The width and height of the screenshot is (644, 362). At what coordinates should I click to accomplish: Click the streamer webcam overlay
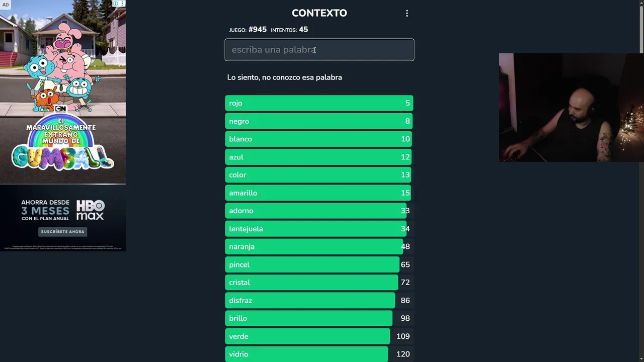point(571,108)
